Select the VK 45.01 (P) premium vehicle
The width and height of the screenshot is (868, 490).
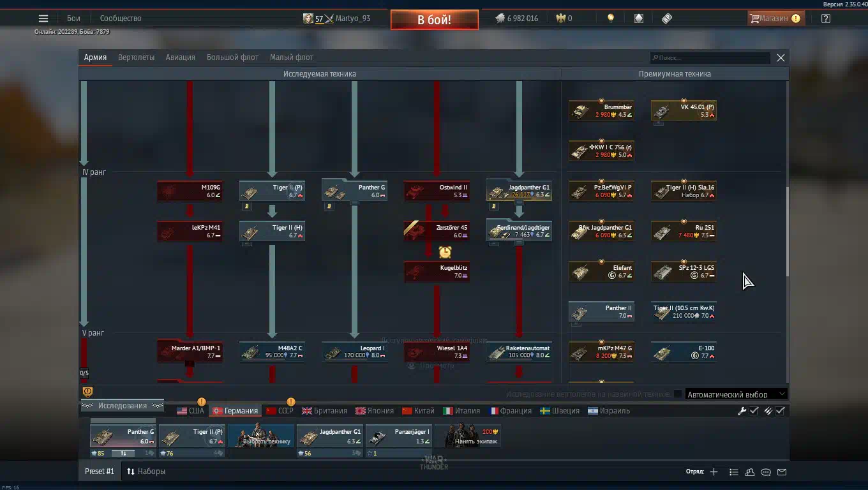coord(684,111)
